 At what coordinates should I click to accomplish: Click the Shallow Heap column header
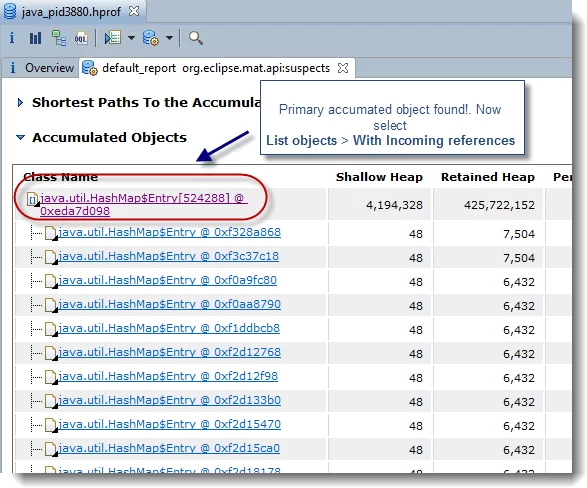click(x=379, y=177)
